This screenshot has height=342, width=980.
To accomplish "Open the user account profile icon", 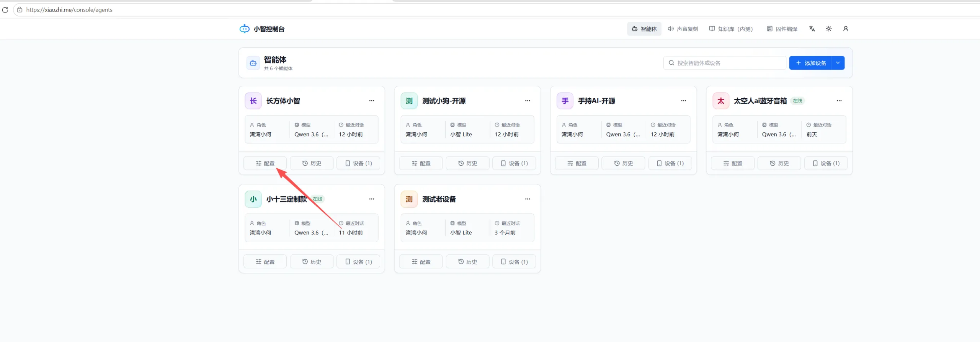I will point(846,29).
